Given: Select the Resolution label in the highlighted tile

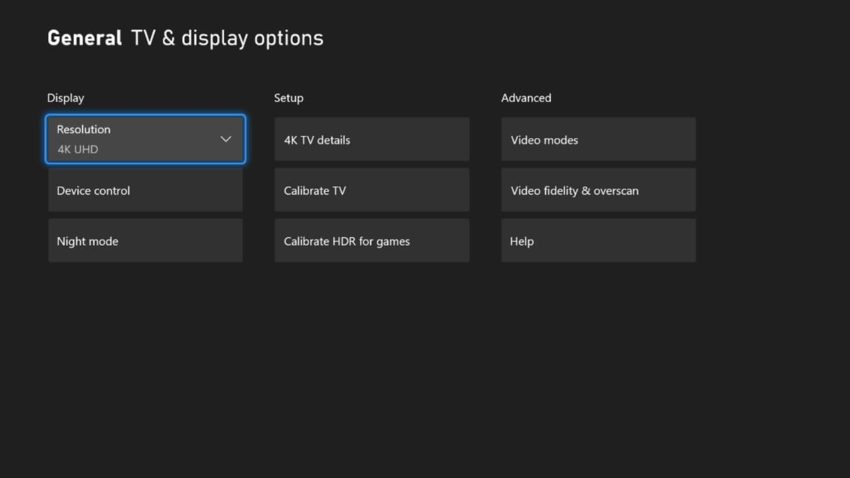Looking at the screenshot, I should click(x=83, y=130).
